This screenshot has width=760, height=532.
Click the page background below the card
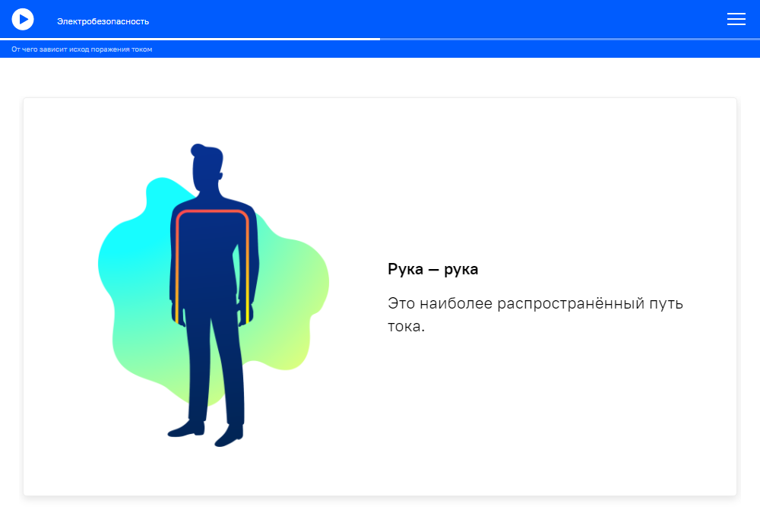[380, 515]
